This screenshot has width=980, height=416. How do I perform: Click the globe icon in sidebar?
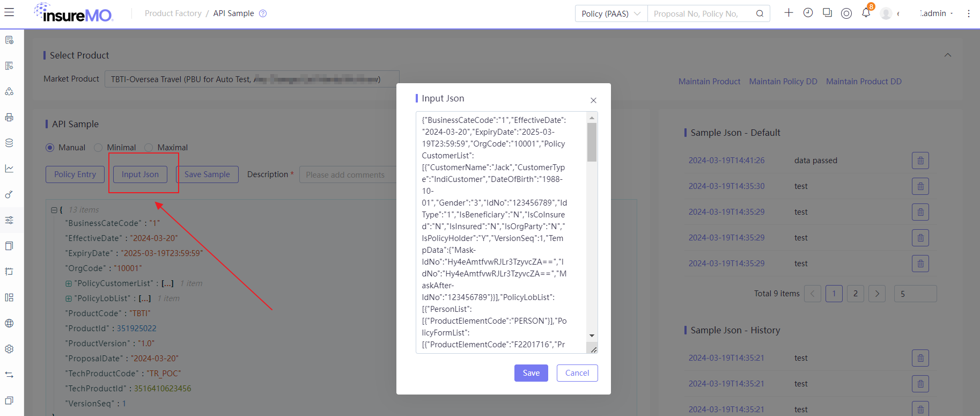click(9, 323)
